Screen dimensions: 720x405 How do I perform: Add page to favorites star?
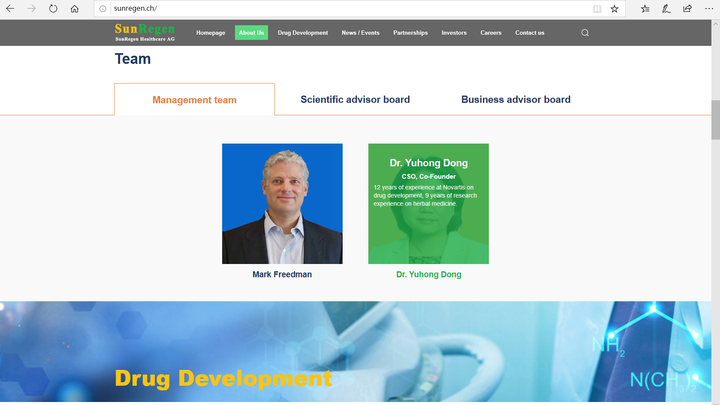click(614, 9)
